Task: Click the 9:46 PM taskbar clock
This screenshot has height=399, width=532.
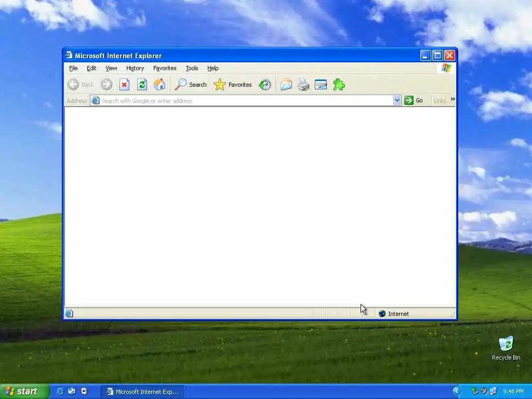Action: coord(513,392)
